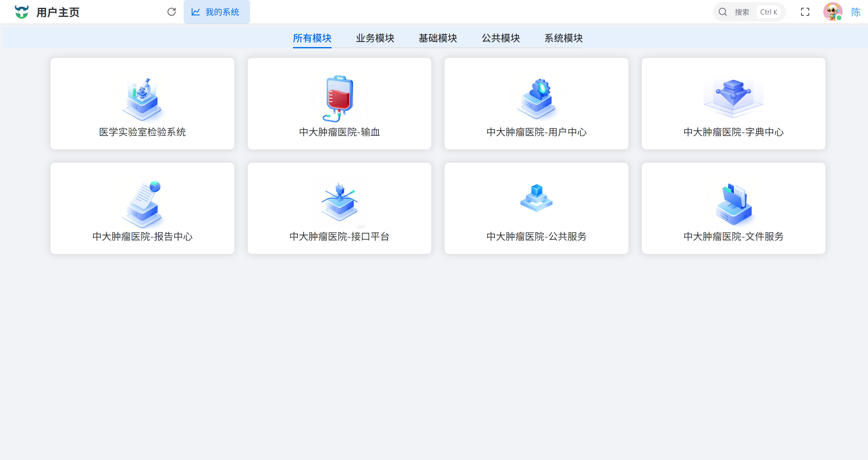The height and width of the screenshot is (460, 868).
Task: Open the 我的系统 header tab
Action: click(x=217, y=12)
